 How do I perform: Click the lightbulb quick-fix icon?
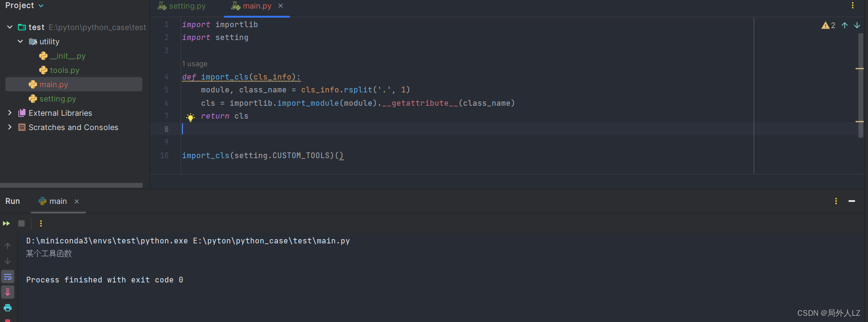[190, 117]
